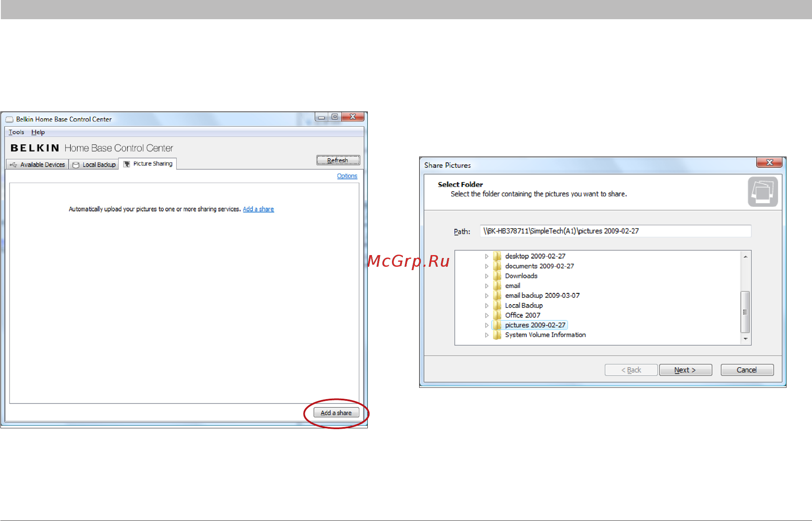Expand the pictures 2009-02-27 folder node
Image resolution: width=812 pixels, height=521 pixels.
pos(486,325)
